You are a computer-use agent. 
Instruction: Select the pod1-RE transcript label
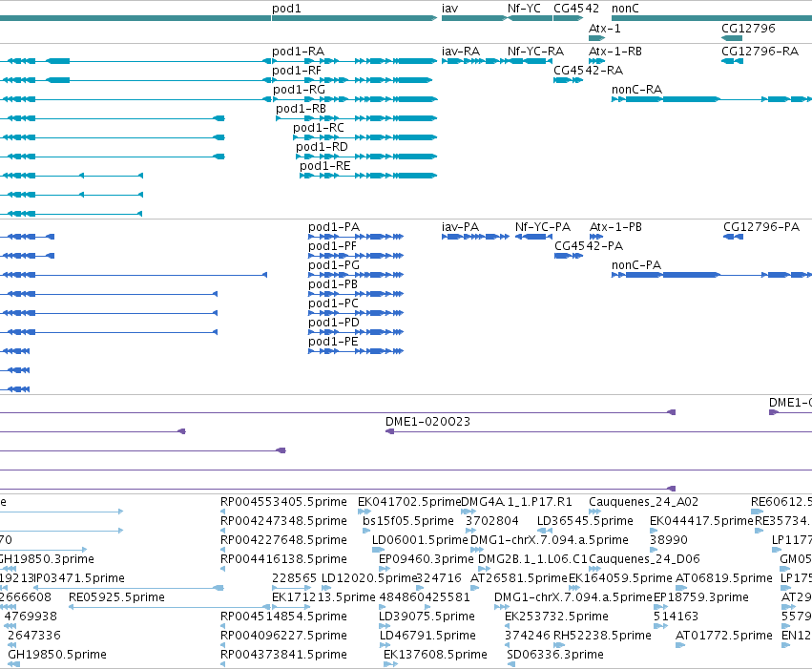pyautogui.click(x=325, y=166)
